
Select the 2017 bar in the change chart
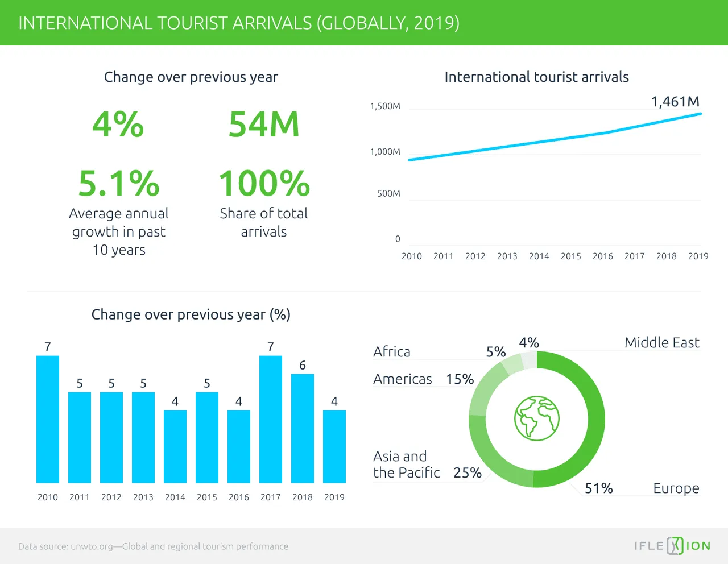pos(271,419)
